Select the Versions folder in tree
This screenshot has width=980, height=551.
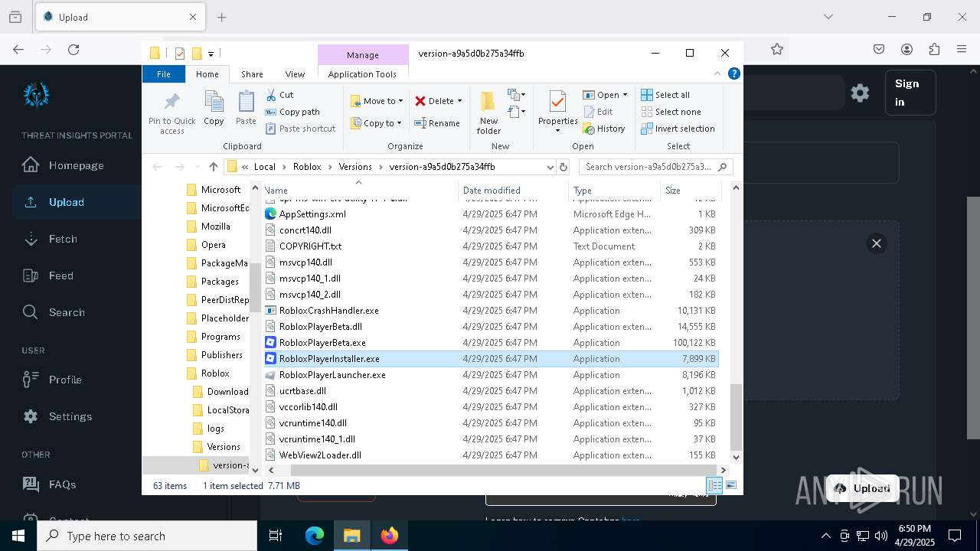pyautogui.click(x=223, y=447)
